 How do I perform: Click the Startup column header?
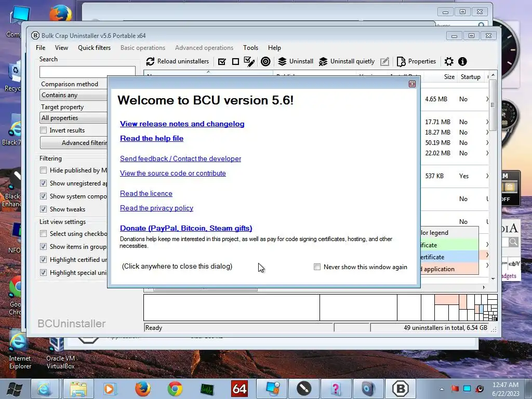coord(470,77)
